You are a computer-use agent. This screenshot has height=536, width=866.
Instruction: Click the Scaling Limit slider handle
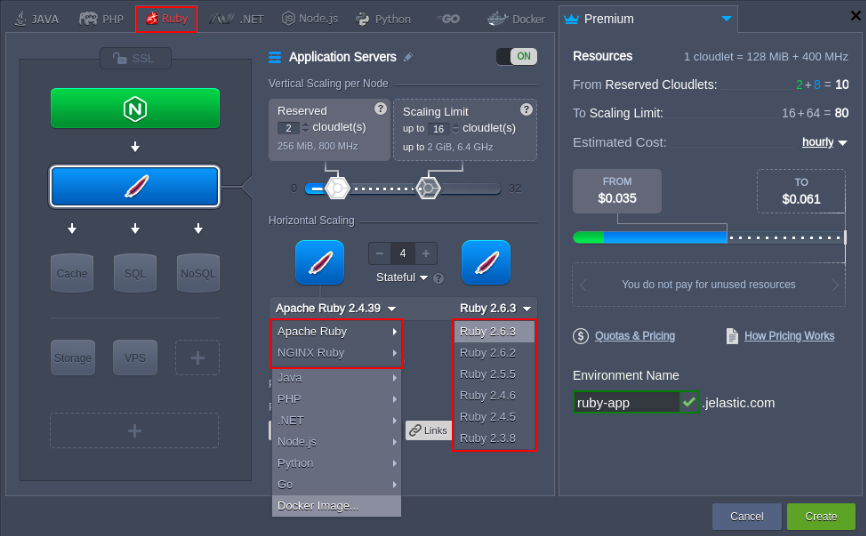tap(429, 188)
